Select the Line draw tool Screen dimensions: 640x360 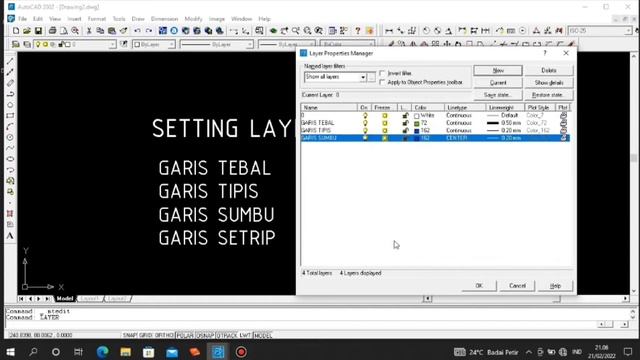[10, 61]
